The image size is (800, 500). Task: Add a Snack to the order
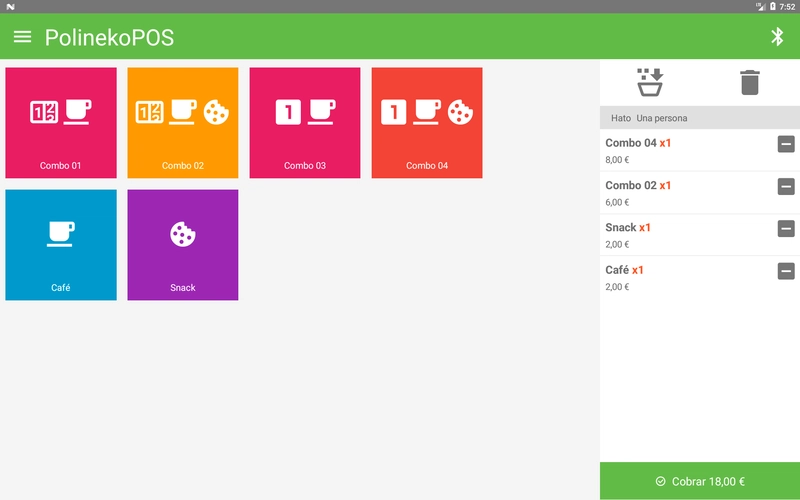coord(183,245)
